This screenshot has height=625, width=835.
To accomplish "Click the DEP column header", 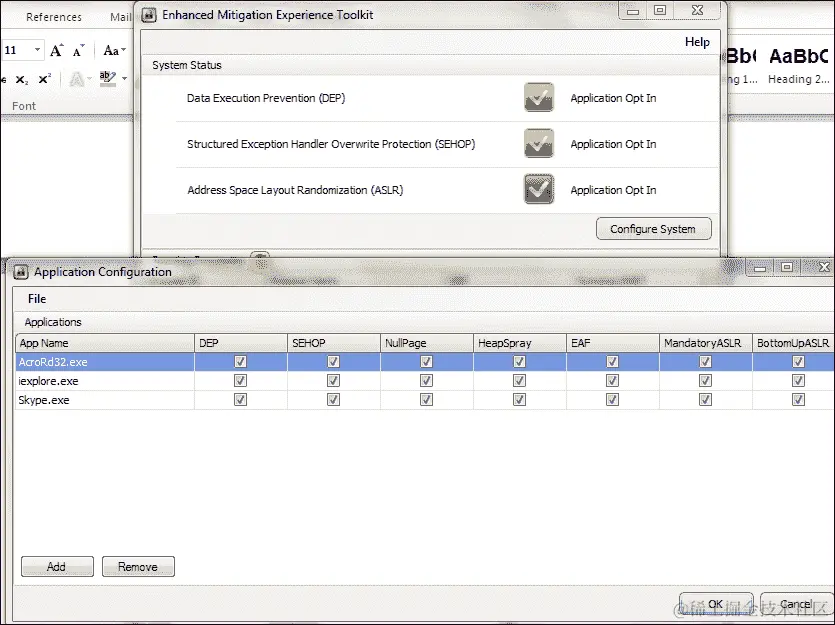I will (241, 343).
